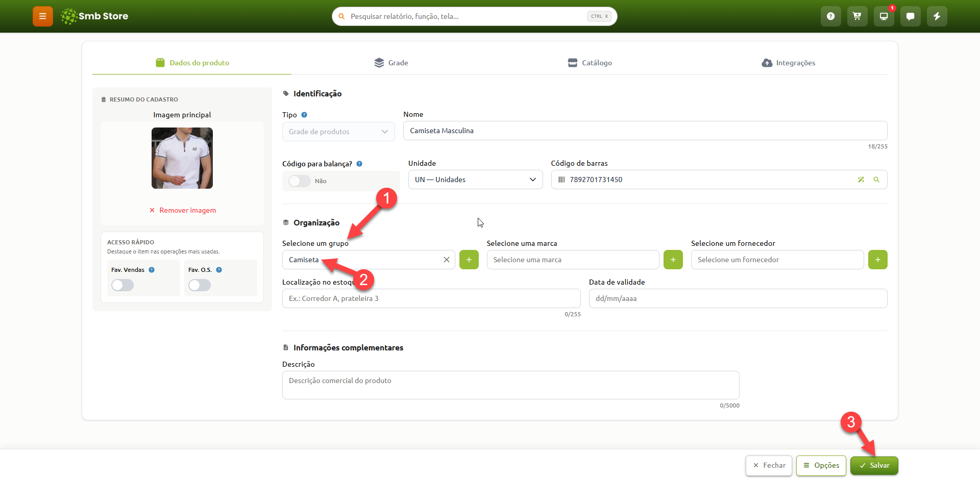Expand the Unidade dropdown
Viewport: 980px width, 482px height.
click(x=475, y=180)
